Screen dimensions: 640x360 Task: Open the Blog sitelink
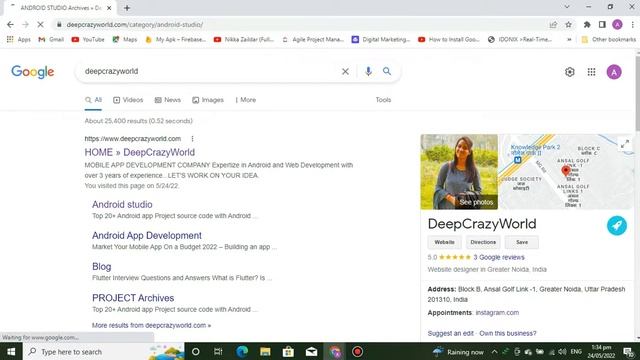pos(102,267)
